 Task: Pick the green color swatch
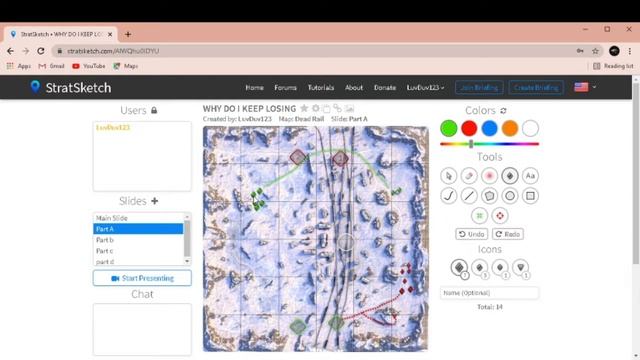(x=449, y=128)
